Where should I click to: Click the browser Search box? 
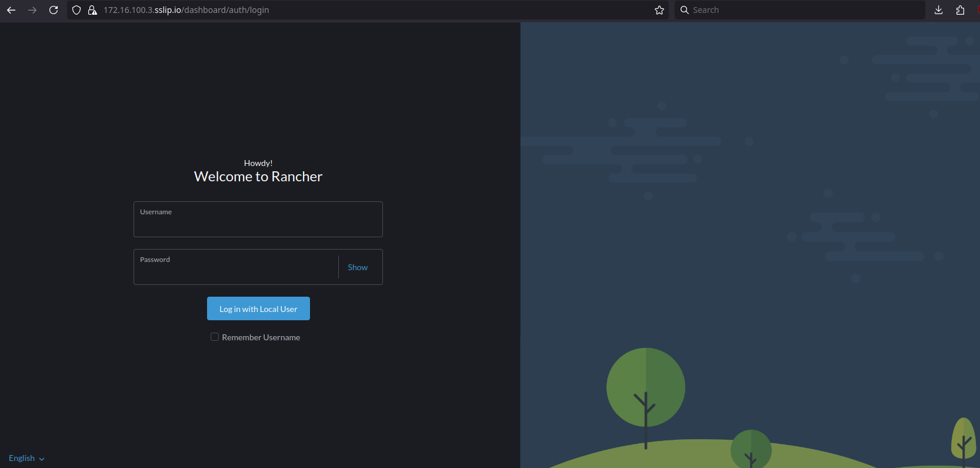pos(800,10)
